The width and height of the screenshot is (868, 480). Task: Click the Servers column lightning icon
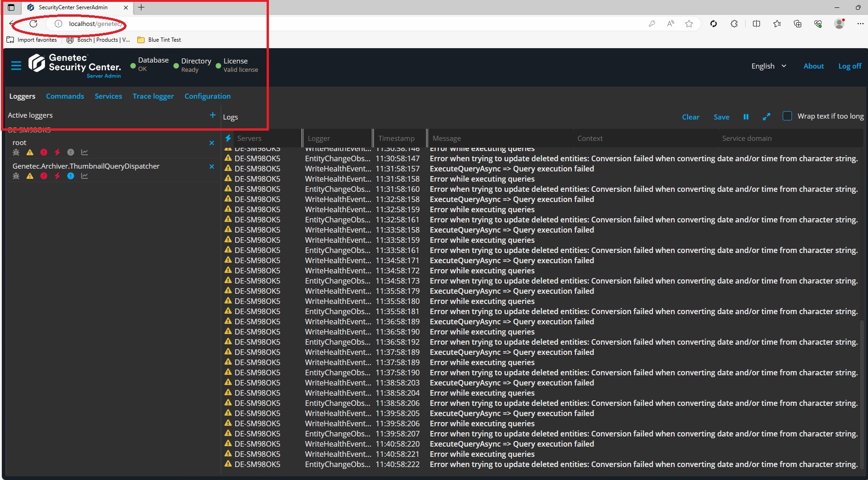tap(228, 138)
